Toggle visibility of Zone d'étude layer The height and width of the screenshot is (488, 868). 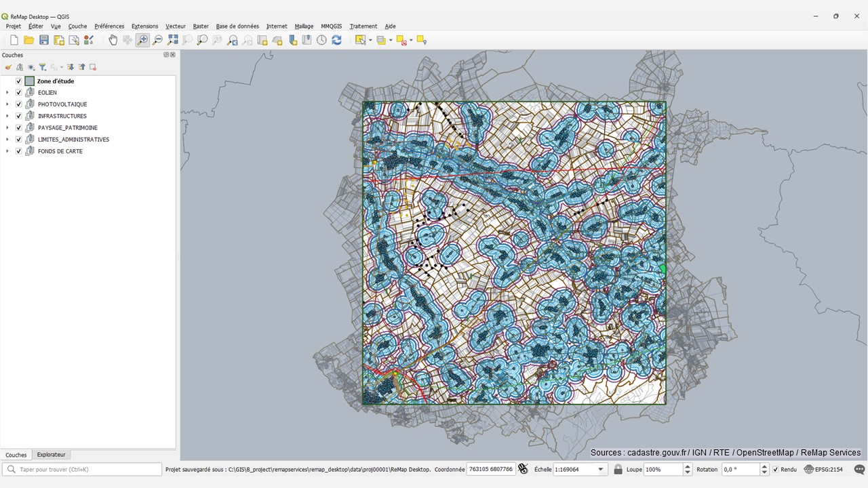(19, 81)
